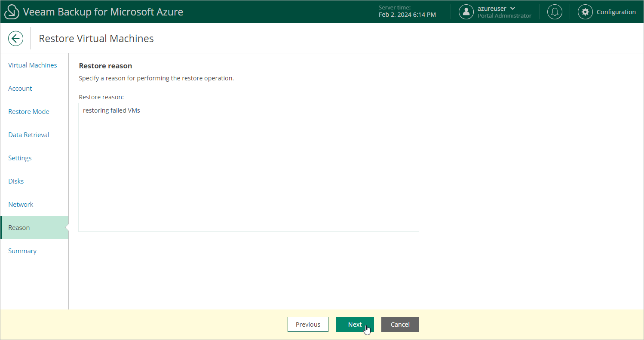Go back using the arrow icon

pyautogui.click(x=15, y=38)
